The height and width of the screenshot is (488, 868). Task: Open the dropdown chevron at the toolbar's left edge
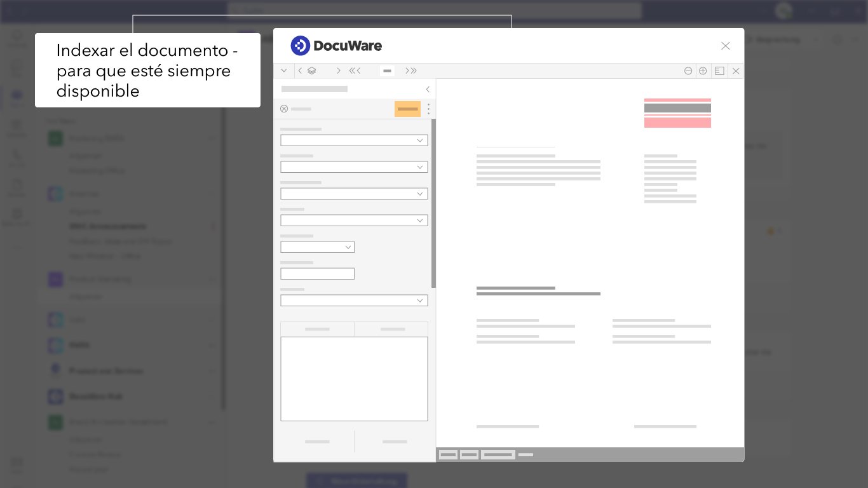[x=284, y=71]
